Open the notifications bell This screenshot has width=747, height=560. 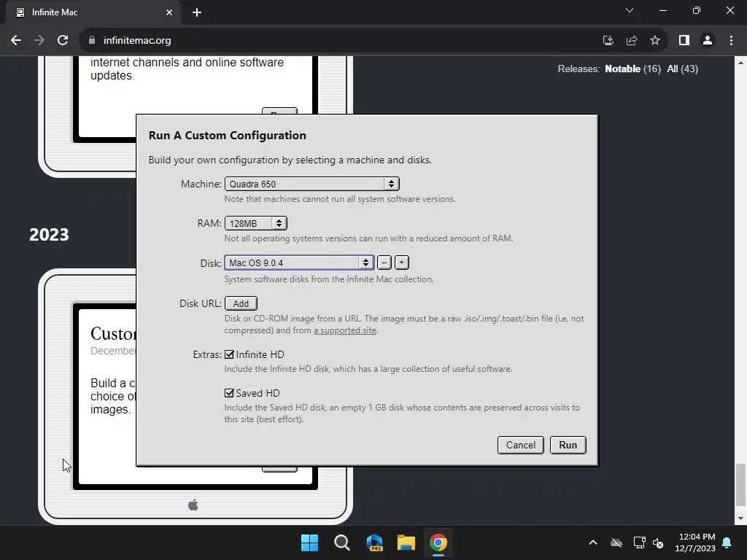727,542
